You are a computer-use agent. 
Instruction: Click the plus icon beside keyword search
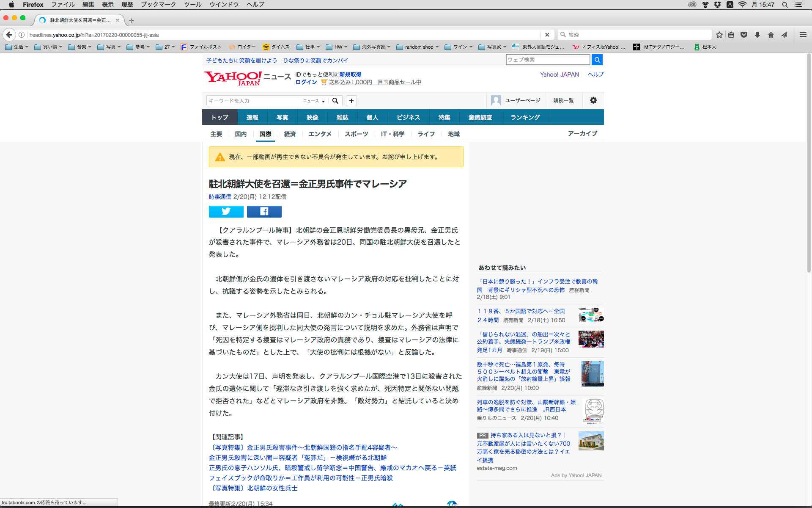click(x=351, y=101)
